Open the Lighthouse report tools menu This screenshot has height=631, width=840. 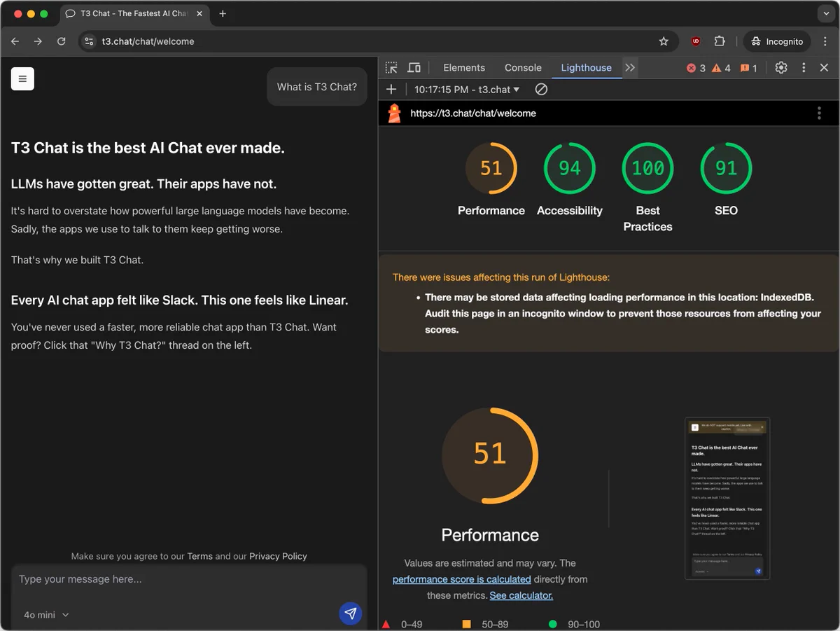click(x=819, y=113)
